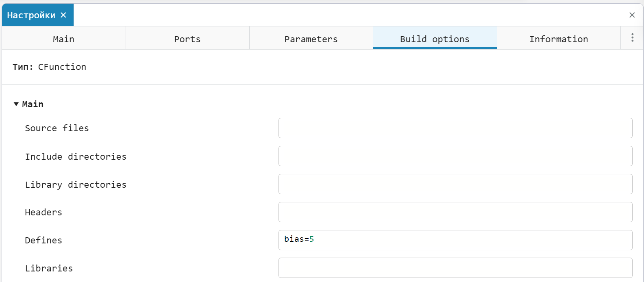
Task: Close the Настройки tab with its X icon
Action: tap(63, 15)
